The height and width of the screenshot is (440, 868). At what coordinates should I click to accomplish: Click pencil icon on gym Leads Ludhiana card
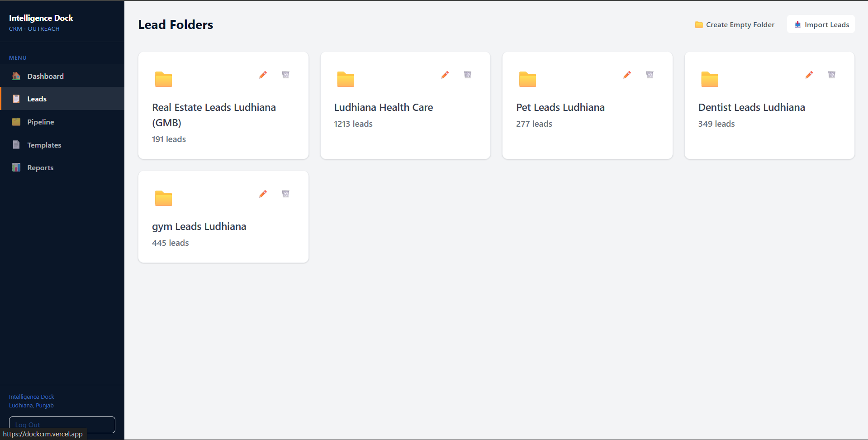263,194
